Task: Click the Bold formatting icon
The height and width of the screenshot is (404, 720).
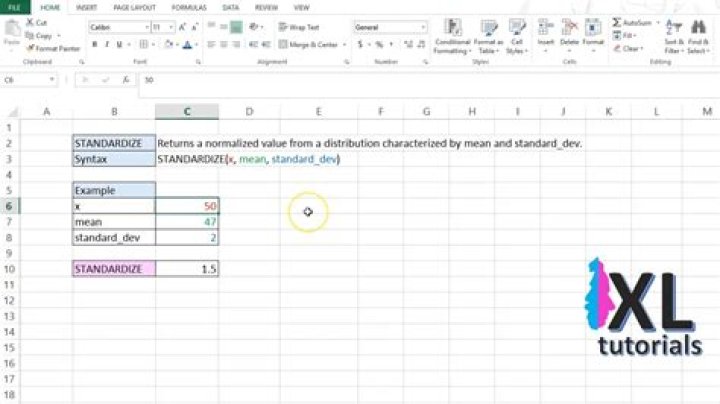Action: coord(93,44)
